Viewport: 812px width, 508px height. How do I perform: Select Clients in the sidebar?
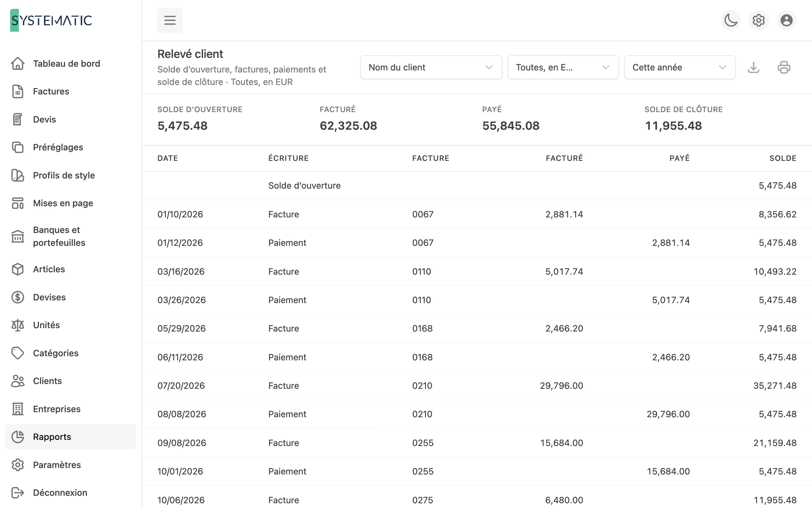point(71,381)
